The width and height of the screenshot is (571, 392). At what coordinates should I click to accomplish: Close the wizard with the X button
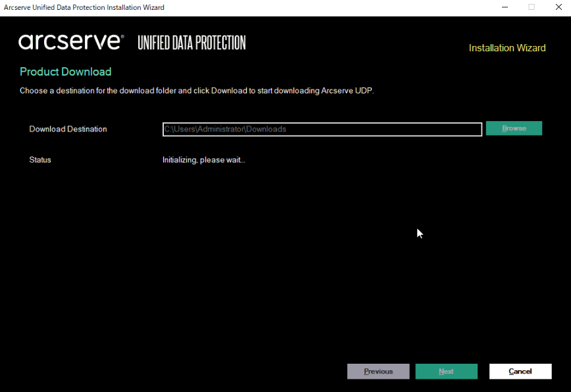(558, 7)
